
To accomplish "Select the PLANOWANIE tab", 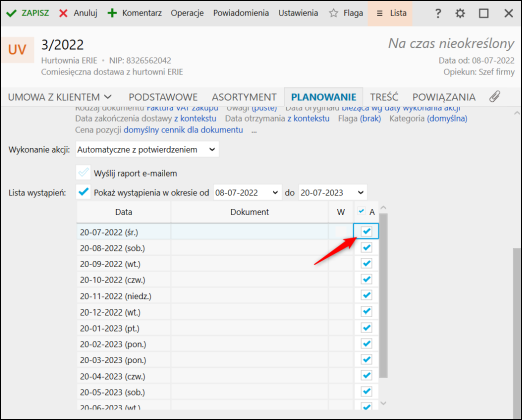I will pos(324,97).
